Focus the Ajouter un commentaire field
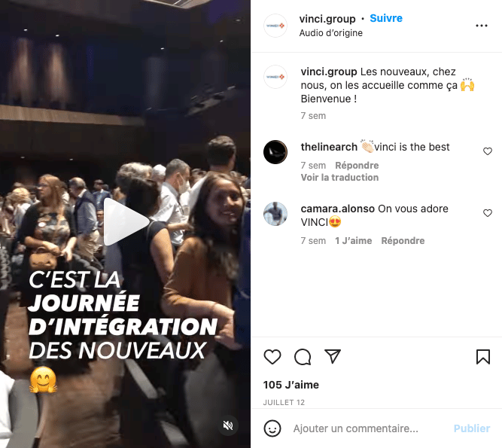Screen dimensions: 502x448 tap(355, 428)
